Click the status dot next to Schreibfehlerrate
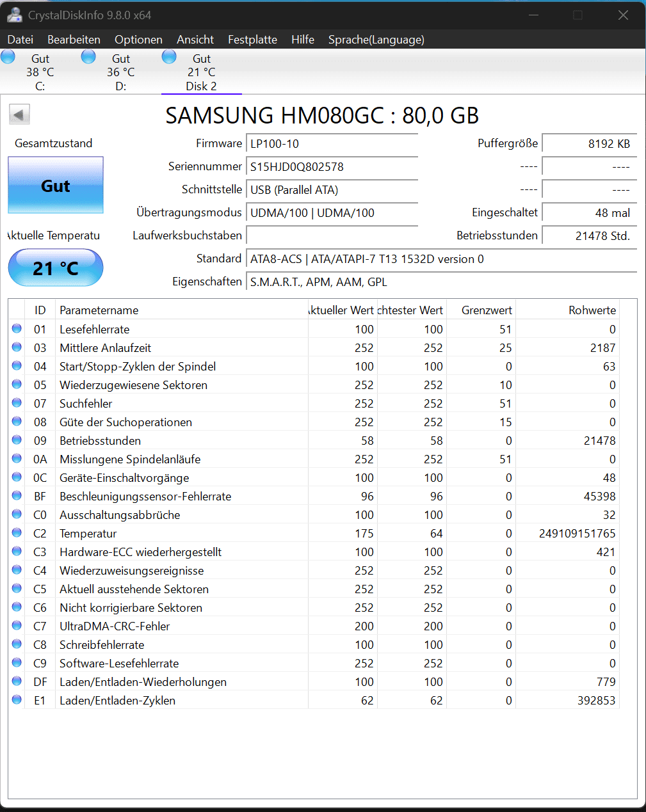Viewport: 646px width, 812px height. [x=16, y=644]
